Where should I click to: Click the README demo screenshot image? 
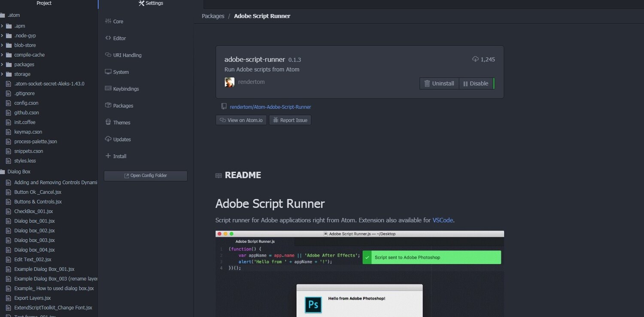(360, 274)
